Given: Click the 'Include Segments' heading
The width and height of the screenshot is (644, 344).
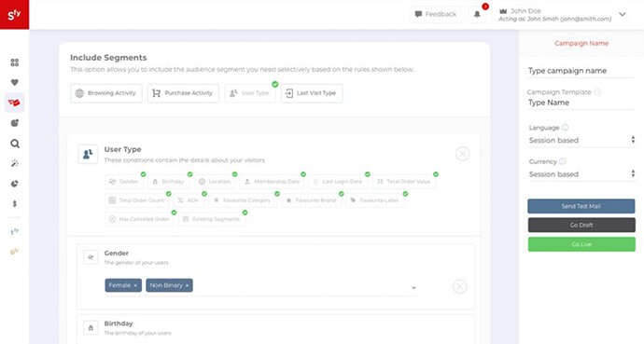Looking at the screenshot, I should [x=108, y=58].
